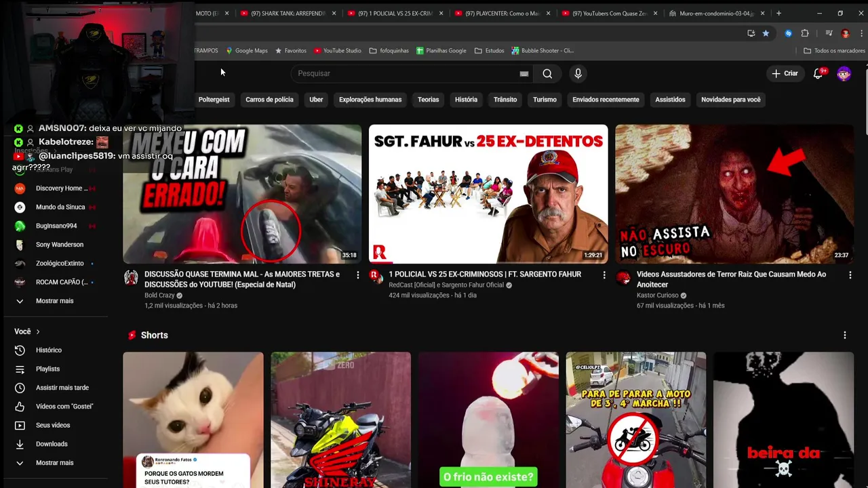Open Bold Crazy channel avatar
The width and height of the screenshot is (868, 488).
[x=131, y=277]
